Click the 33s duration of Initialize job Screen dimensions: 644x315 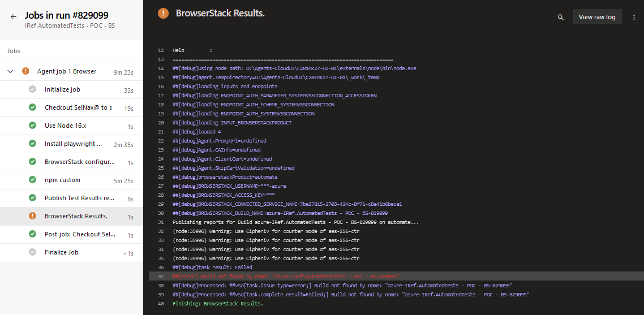(128, 90)
